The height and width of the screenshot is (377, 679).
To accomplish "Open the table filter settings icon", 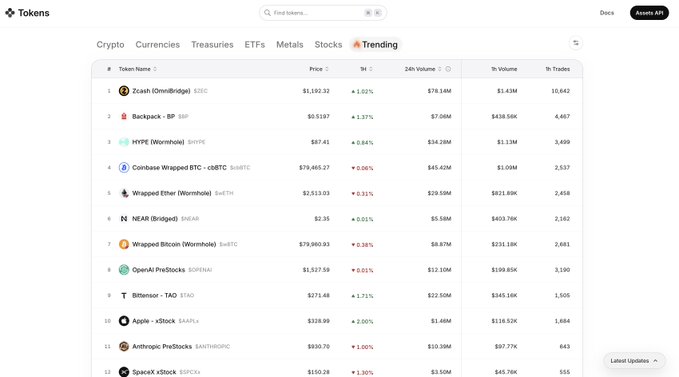I will click(x=576, y=43).
